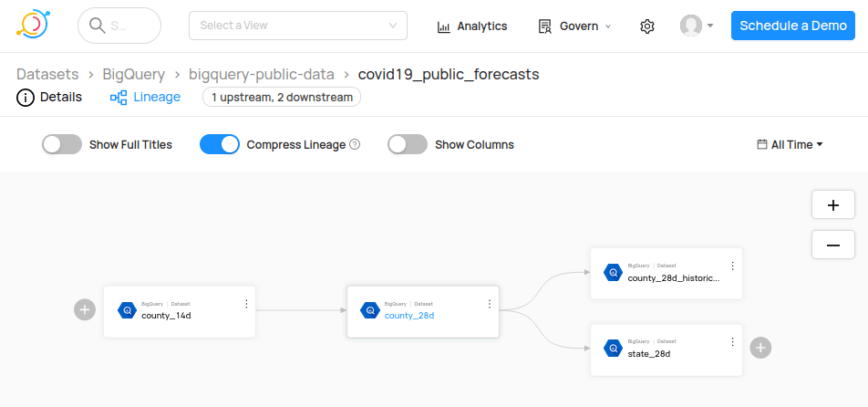Screen dimensions: 868x407
Task: Enable the Show Full Titles toggle
Action: tap(62, 144)
